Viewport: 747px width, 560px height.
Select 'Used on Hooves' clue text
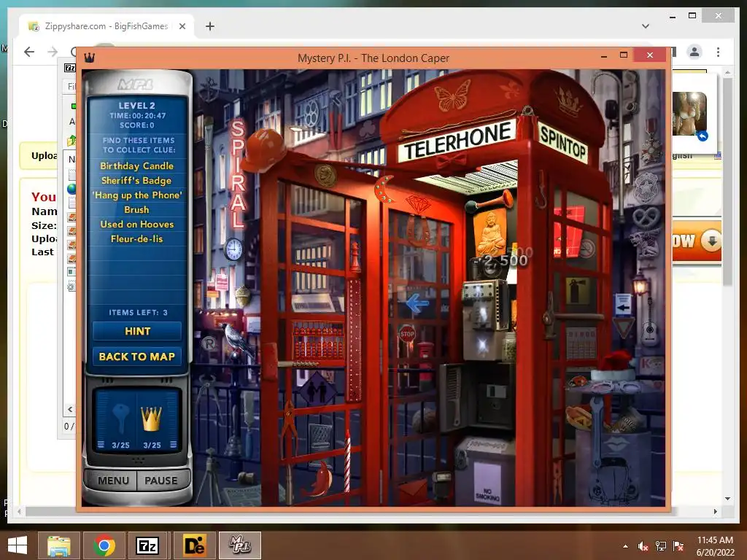pyautogui.click(x=137, y=224)
